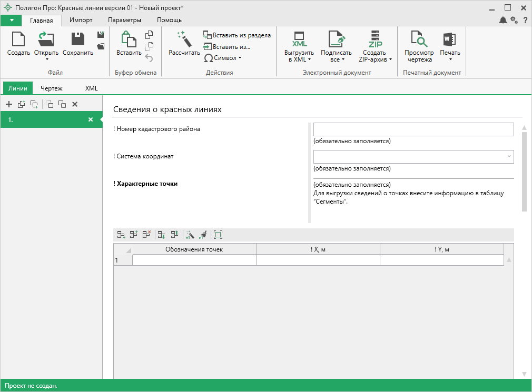Expand the Система координат dropdown
Image resolution: width=532 pixels, height=392 pixels.
click(x=509, y=156)
